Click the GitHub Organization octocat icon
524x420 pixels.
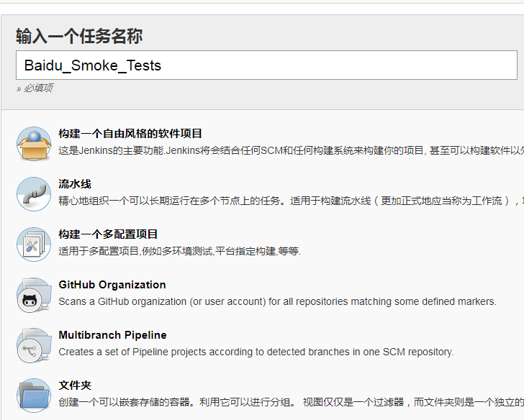tap(34, 295)
